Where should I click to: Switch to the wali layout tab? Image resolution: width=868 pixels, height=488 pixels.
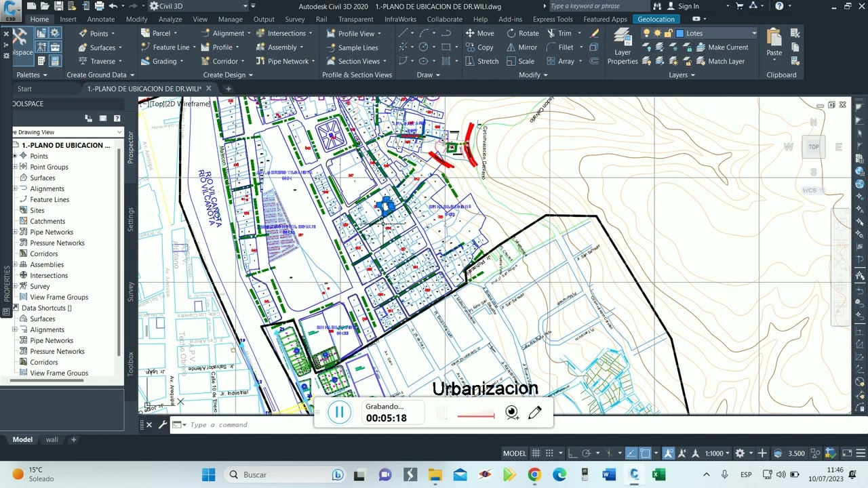point(52,440)
